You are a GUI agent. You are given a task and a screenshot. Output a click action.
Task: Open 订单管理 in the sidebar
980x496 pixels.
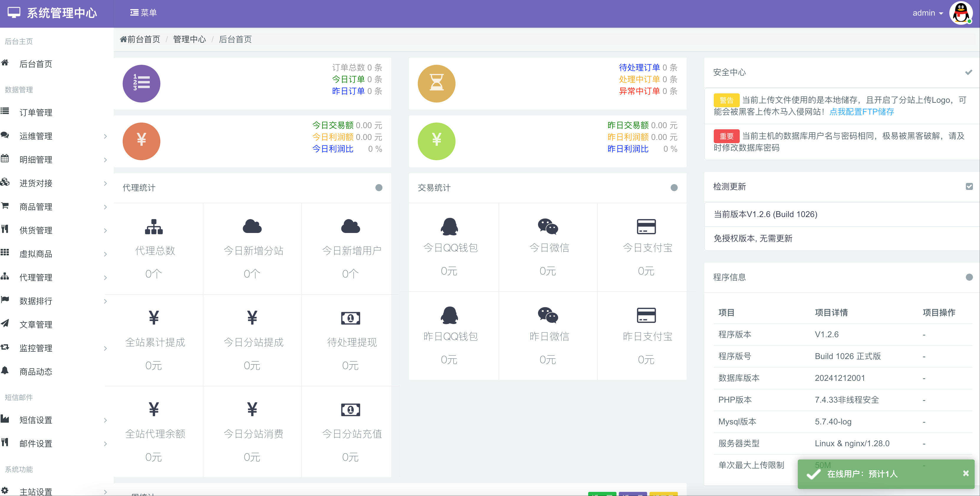(36, 113)
